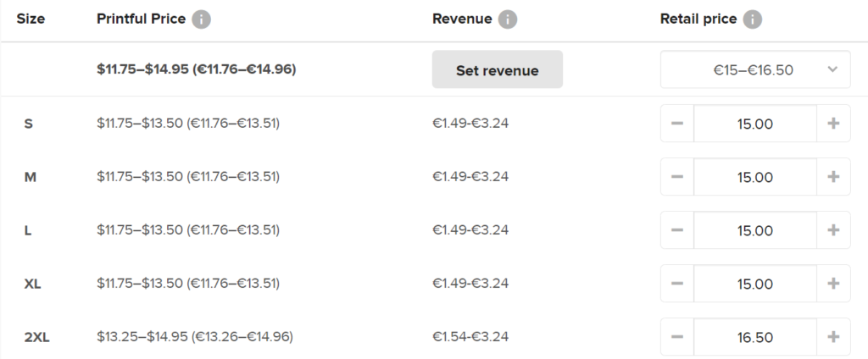Increase retail price for size S
Image resolution: width=868 pixels, height=359 pixels.
(x=833, y=124)
